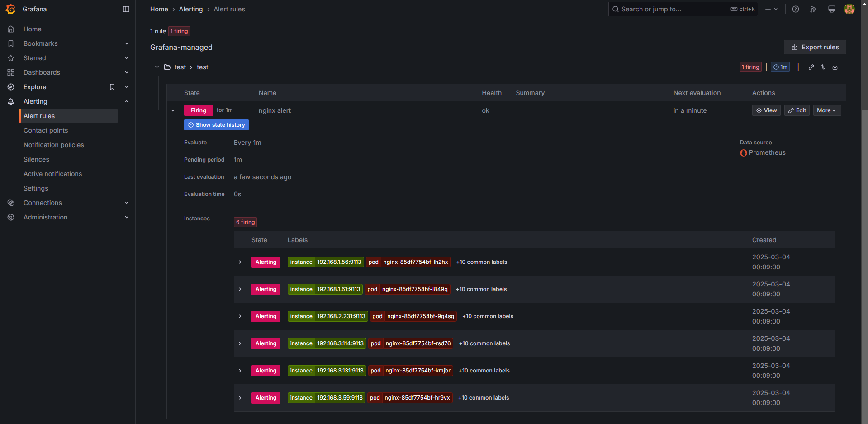868x424 pixels.
Task: Click the nginx alert rule name
Action: click(275, 110)
